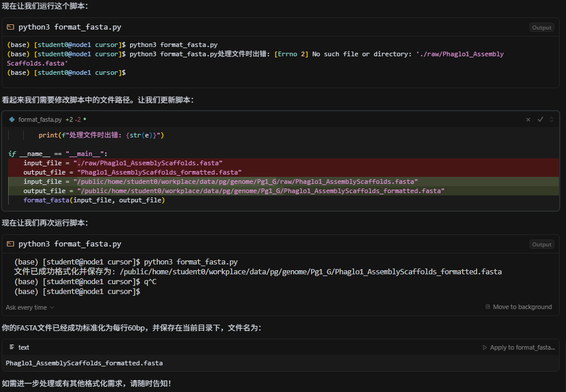Open the Ask every time dropdown
Image resolution: width=566 pixels, height=392 pixels.
point(30,307)
